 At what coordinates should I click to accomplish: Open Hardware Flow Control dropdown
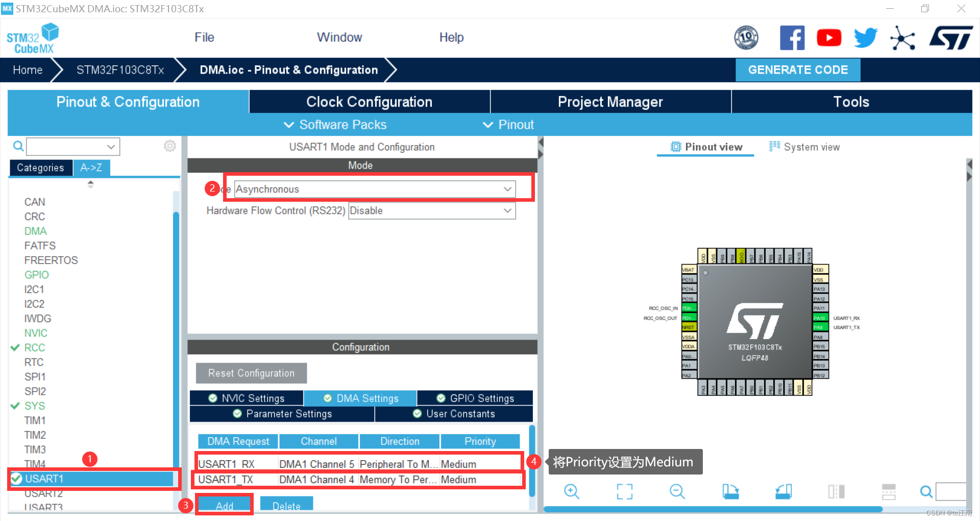tap(432, 210)
